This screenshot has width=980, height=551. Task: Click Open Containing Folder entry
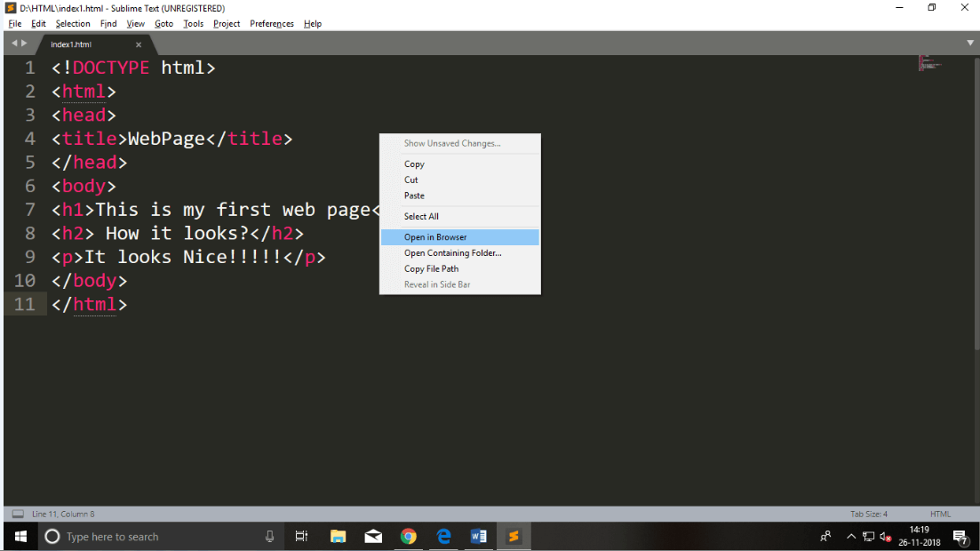459,252
